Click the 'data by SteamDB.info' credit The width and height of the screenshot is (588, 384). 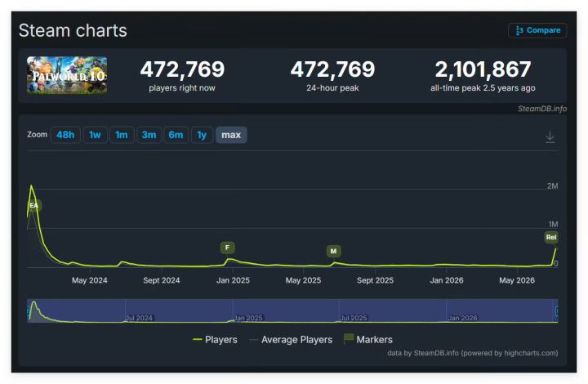(473, 353)
